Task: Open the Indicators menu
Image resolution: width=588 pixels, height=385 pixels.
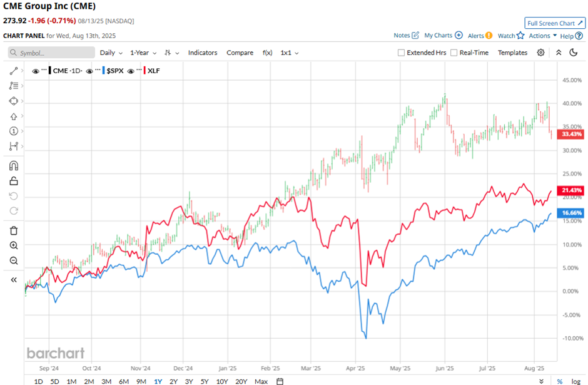Action: click(203, 53)
